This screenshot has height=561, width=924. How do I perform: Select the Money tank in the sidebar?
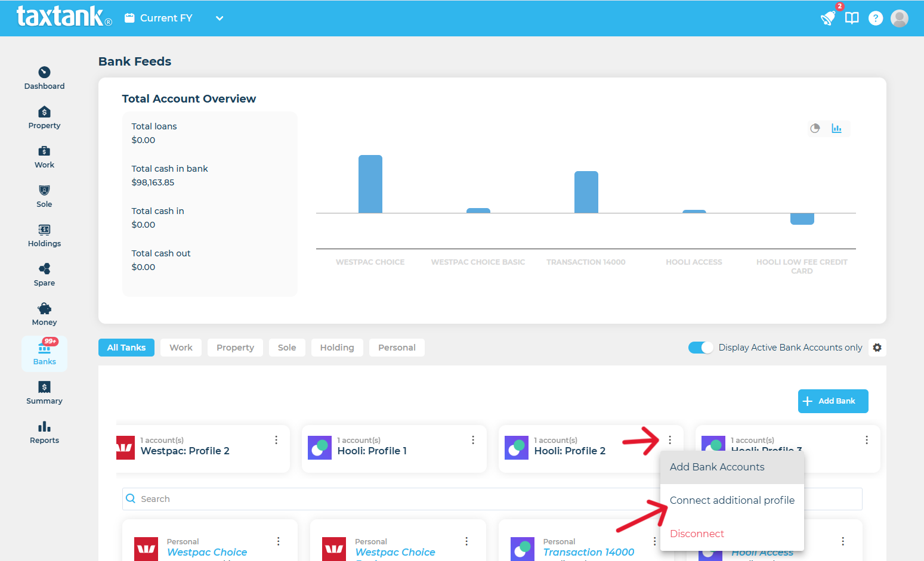(x=44, y=314)
